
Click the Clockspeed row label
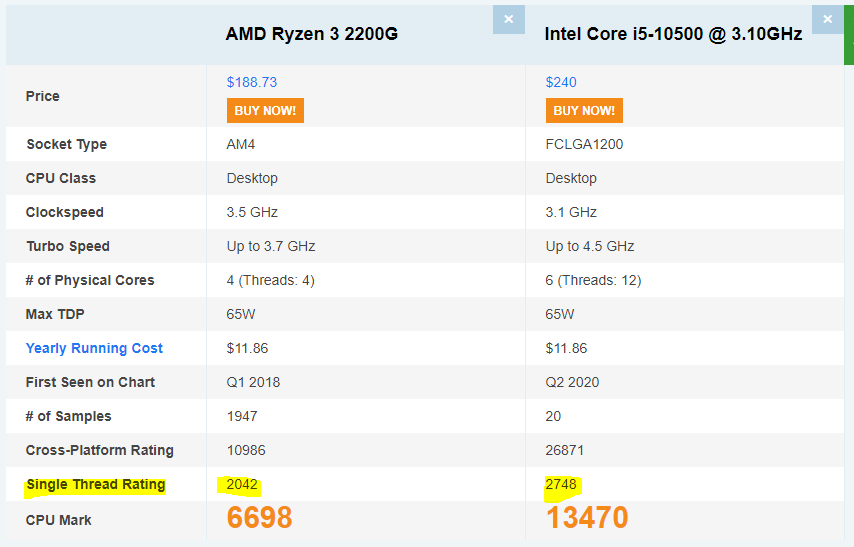point(64,212)
